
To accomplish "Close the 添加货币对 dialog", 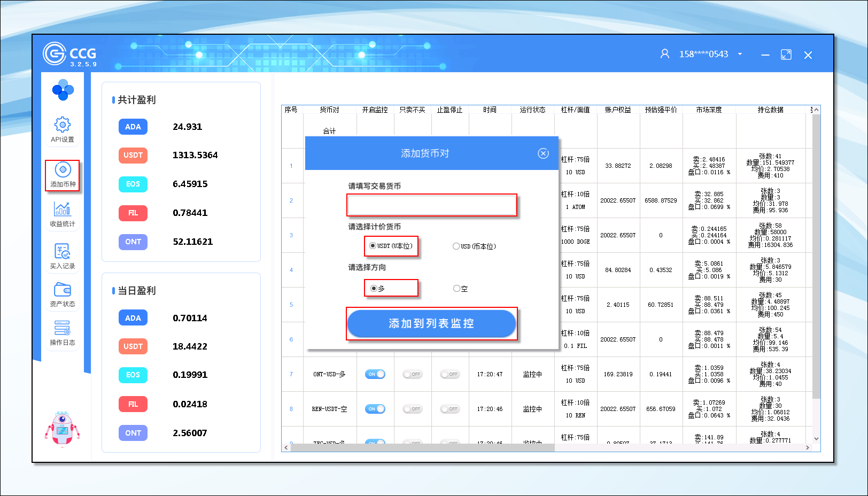I will [543, 153].
